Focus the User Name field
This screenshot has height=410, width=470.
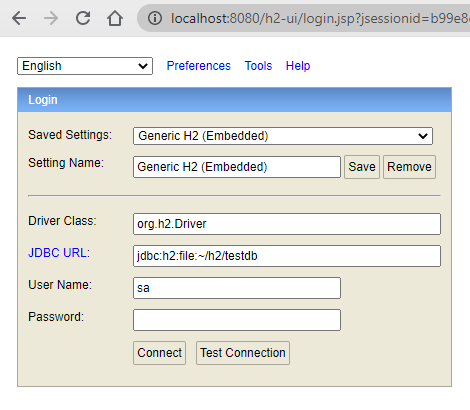point(237,288)
